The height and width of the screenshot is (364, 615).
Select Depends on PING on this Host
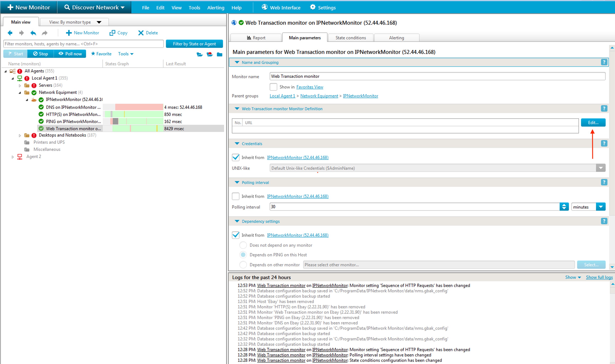pyautogui.click(x=243, y=255)
